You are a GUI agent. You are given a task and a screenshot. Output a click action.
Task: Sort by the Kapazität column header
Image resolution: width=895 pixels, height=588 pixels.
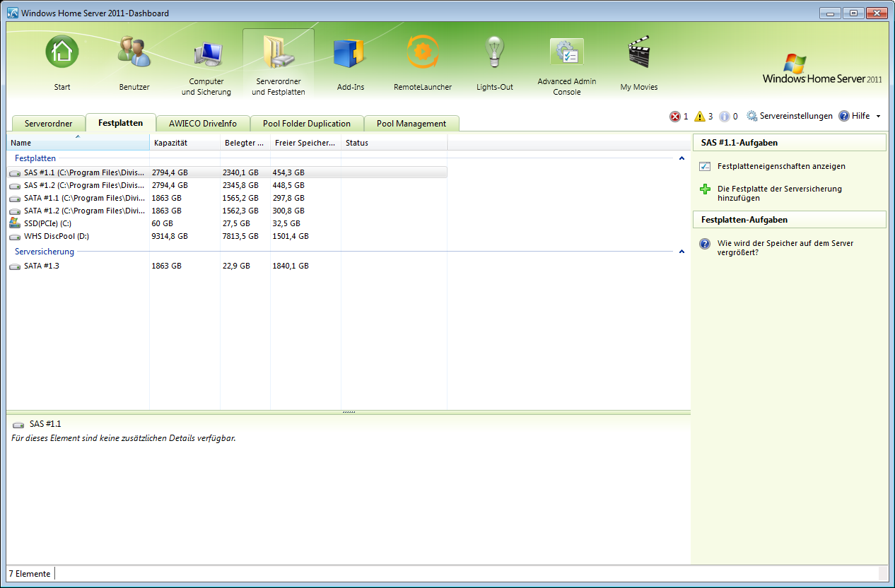185,143
